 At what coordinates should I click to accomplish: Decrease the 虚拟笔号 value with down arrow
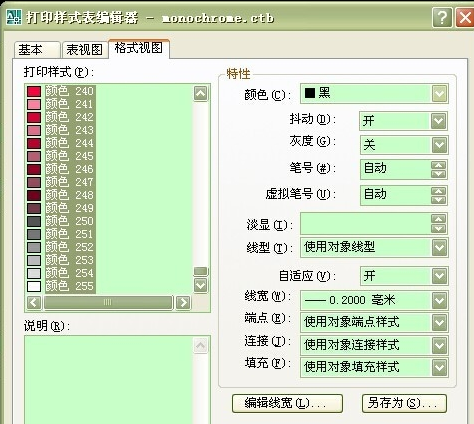438,200
